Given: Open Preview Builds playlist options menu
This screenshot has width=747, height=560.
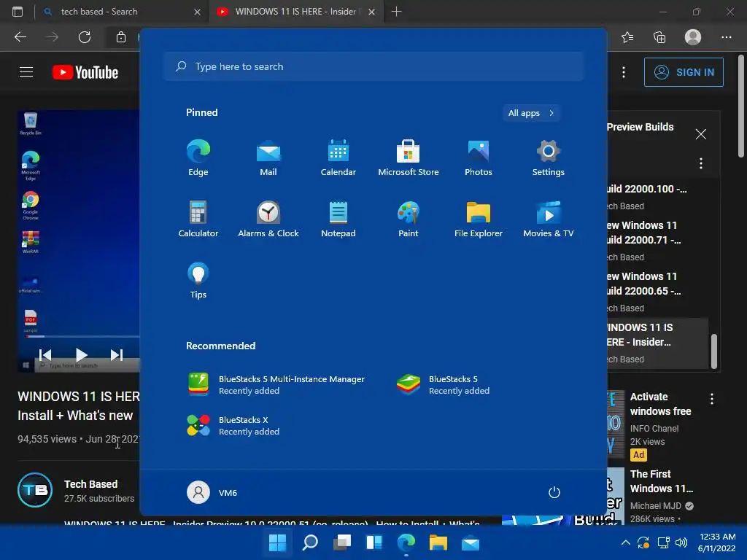Looking at the screenshot, I should (x=701, y=163).
